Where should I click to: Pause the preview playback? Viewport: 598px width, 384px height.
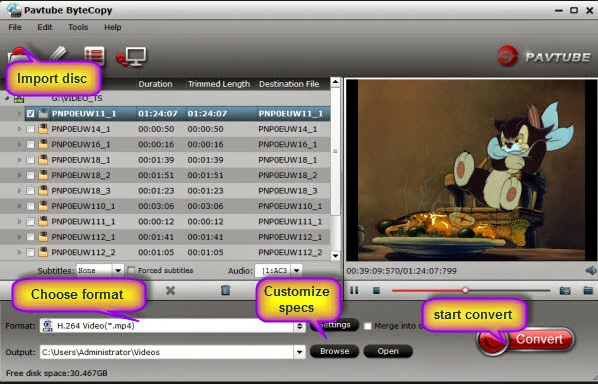tap(354, 291)
